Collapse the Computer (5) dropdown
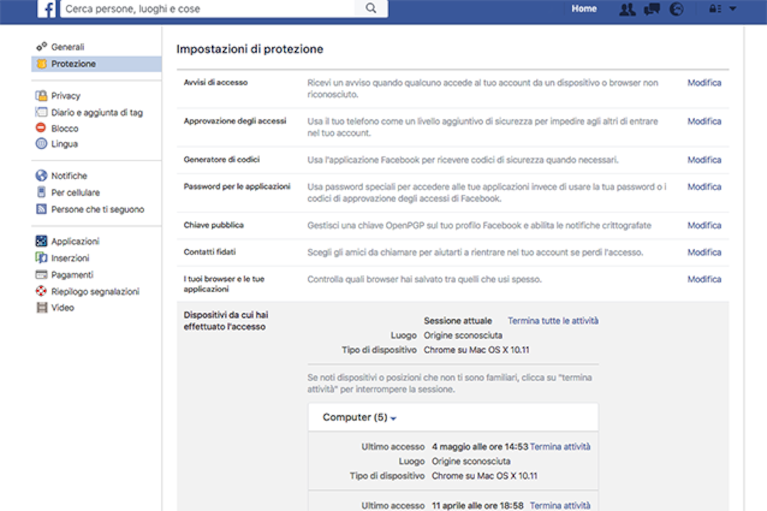This screenshot has height=511, width=767. click(360, 418)
